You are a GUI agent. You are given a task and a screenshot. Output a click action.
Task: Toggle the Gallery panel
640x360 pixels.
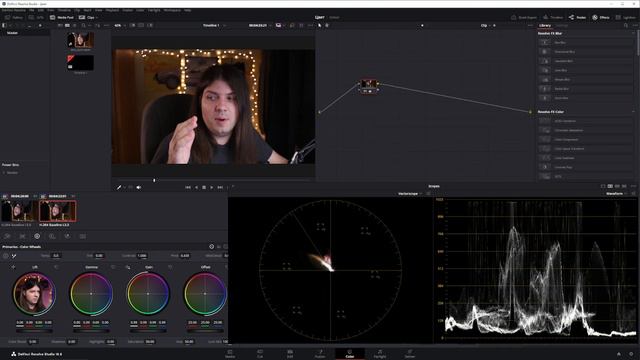click(x=13, y=18)
